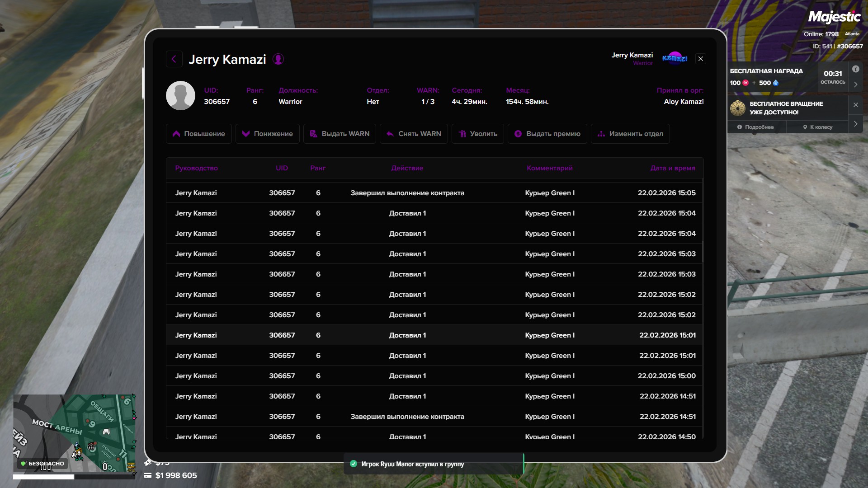Click the Выдать WARN button
Screen dimensions: 868x488
tap(340, 134)
